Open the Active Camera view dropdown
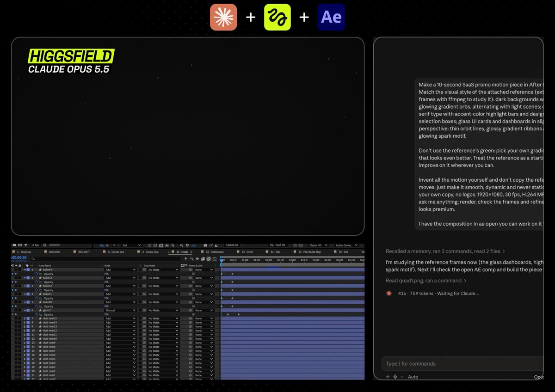Image resolution: width=555 pixels, height=392 pixels. point(346,245)
